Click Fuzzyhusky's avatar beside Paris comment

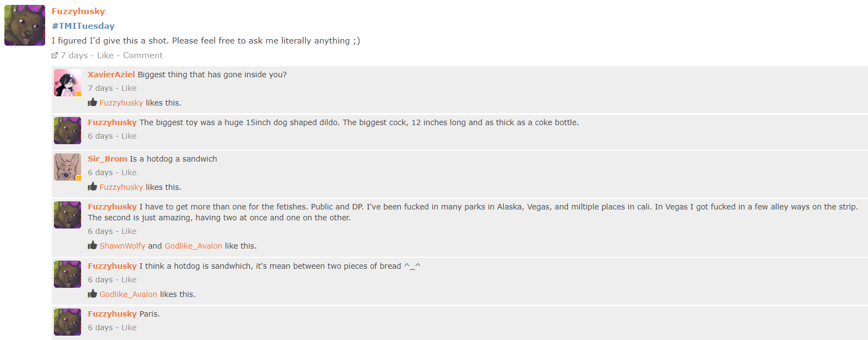coord(68,322)
